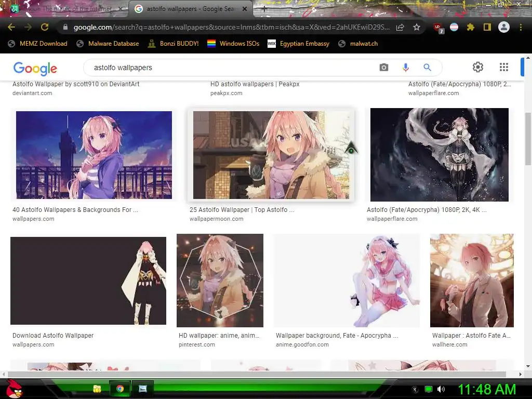The width and height of the screenshot is (532, 399).
Task: Open a new tab with the plus button
Action: (264, 9)
